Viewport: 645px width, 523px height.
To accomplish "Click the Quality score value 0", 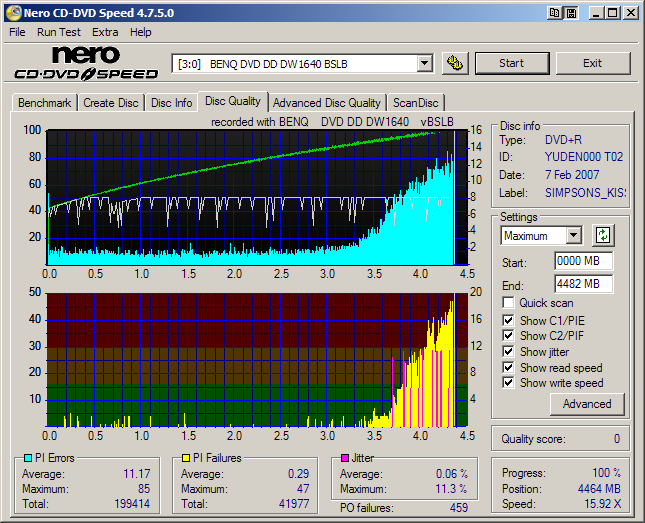I will click(617, 439).
